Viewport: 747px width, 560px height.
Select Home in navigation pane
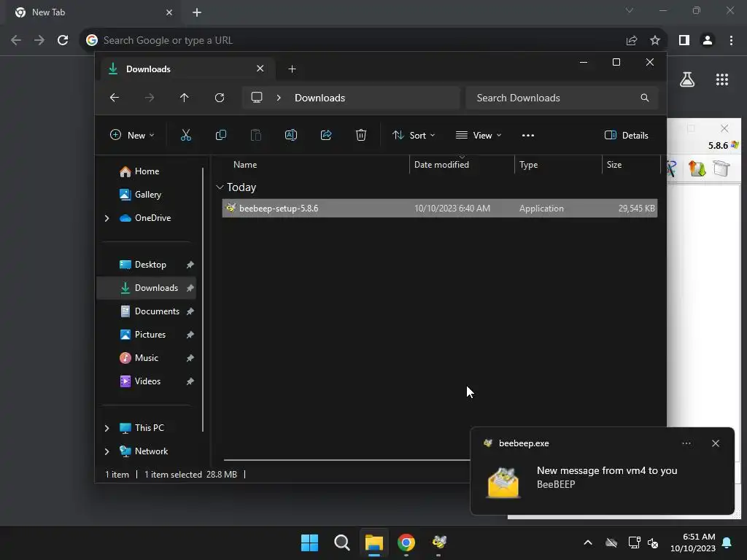coord(147,171)
